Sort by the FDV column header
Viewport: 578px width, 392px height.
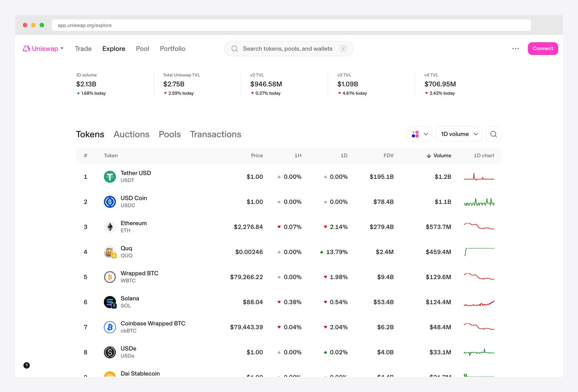coord(389,155)
